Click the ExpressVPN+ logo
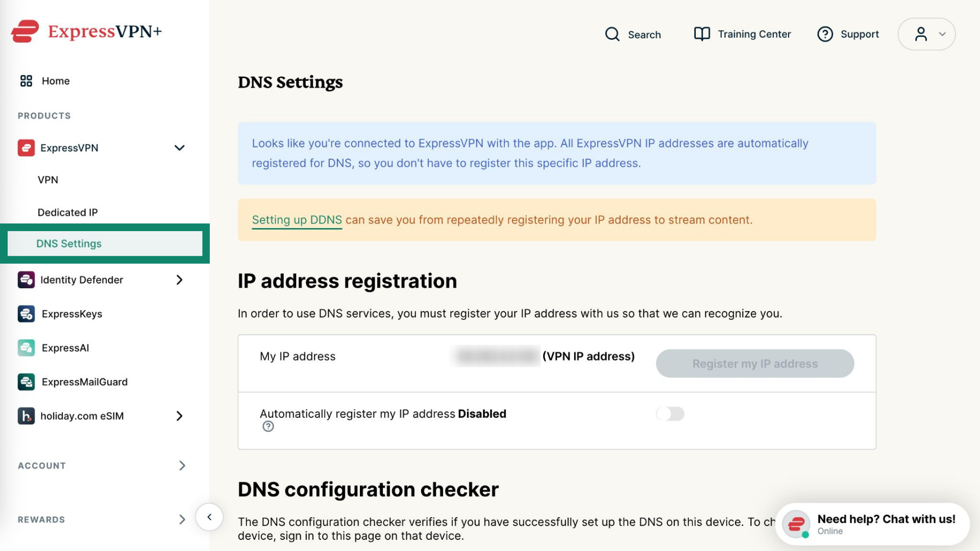Image resolution: width=980 pixels, height=551 pixels. click(86, 32)
